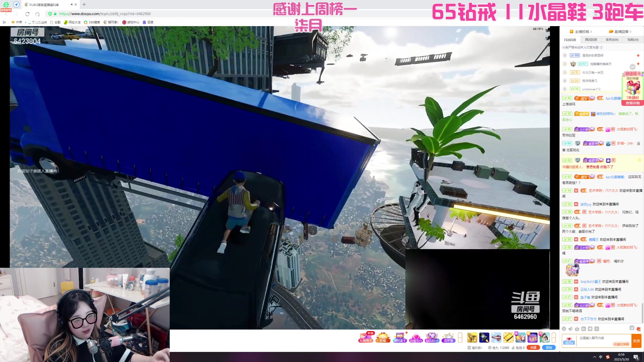Open the 贵宾(604) tab
The image size is (644, 362).
click(613, 40)
